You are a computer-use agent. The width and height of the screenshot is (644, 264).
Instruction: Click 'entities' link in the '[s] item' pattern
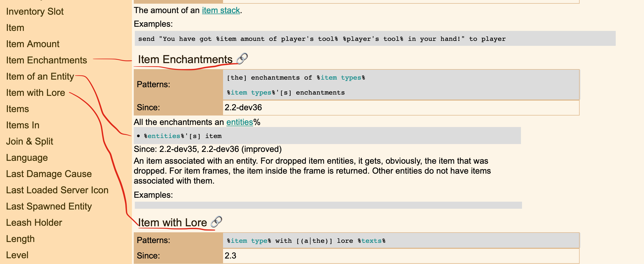point(164,136)
